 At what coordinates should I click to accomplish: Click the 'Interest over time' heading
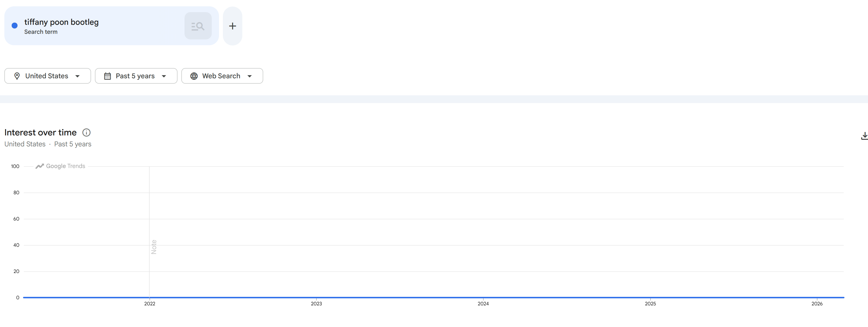[41, 133]
